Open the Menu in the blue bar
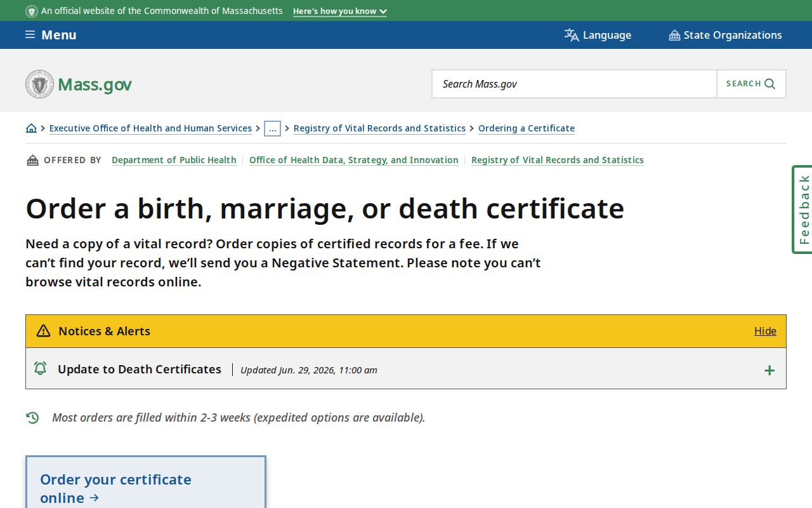This screenshot has width=812, height=508. click(51, 35)
